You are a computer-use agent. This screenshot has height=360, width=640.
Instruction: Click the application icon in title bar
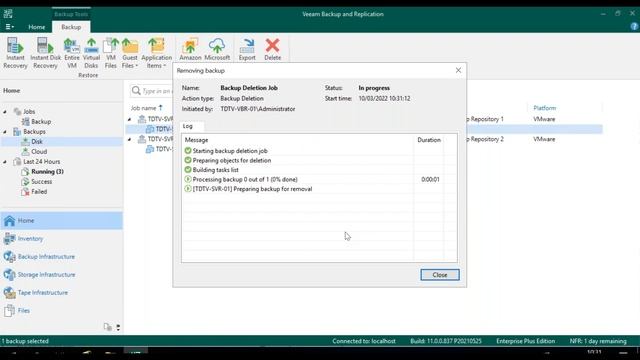click(x=8, y=13)
